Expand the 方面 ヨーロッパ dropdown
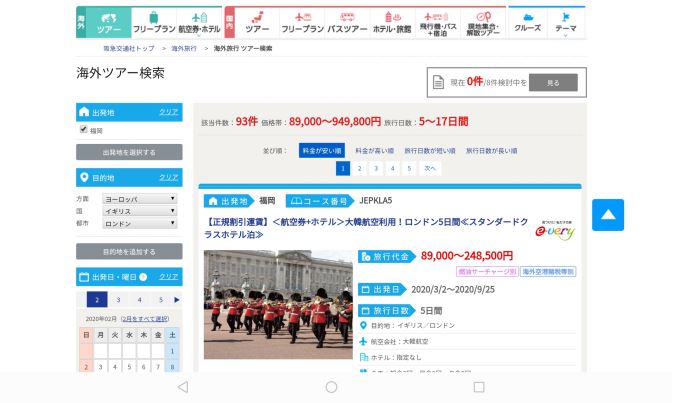 140,199
